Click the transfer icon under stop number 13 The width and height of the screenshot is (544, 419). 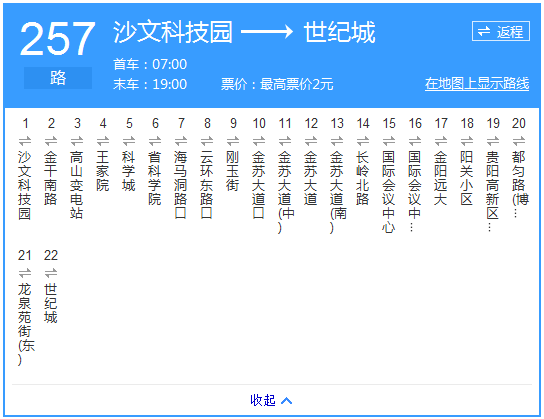point(337,141)
